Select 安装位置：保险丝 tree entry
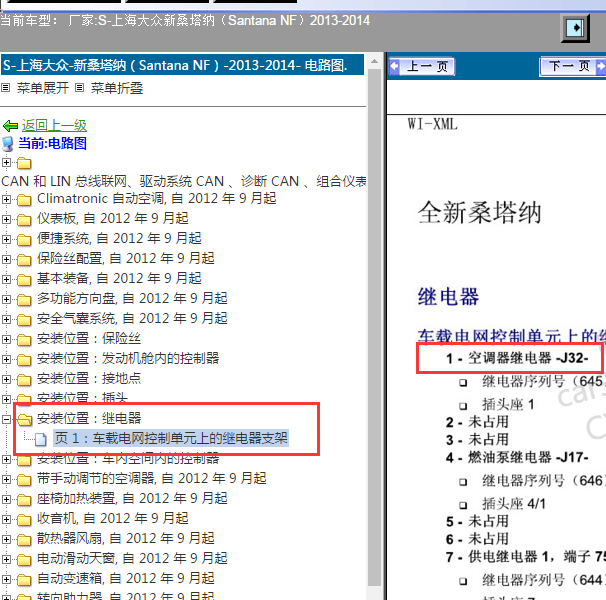 [89, 338]
